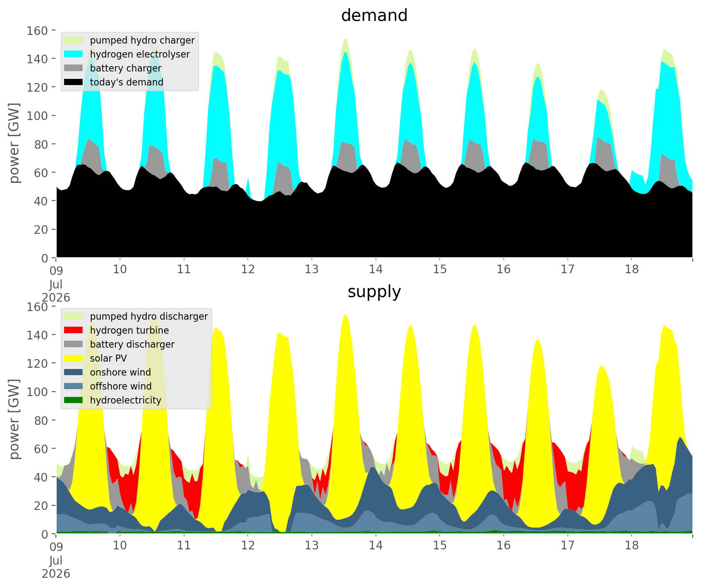Click the pumped hydro charger legend swatch
This screenshot has height=588, width=701.
tap(74, 40)
